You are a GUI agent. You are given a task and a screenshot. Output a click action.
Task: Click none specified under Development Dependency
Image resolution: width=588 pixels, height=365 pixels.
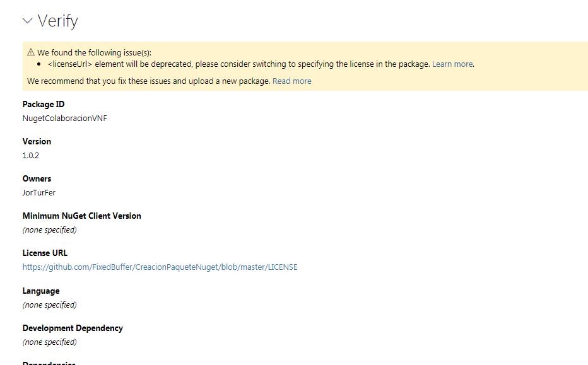(49, 342)
